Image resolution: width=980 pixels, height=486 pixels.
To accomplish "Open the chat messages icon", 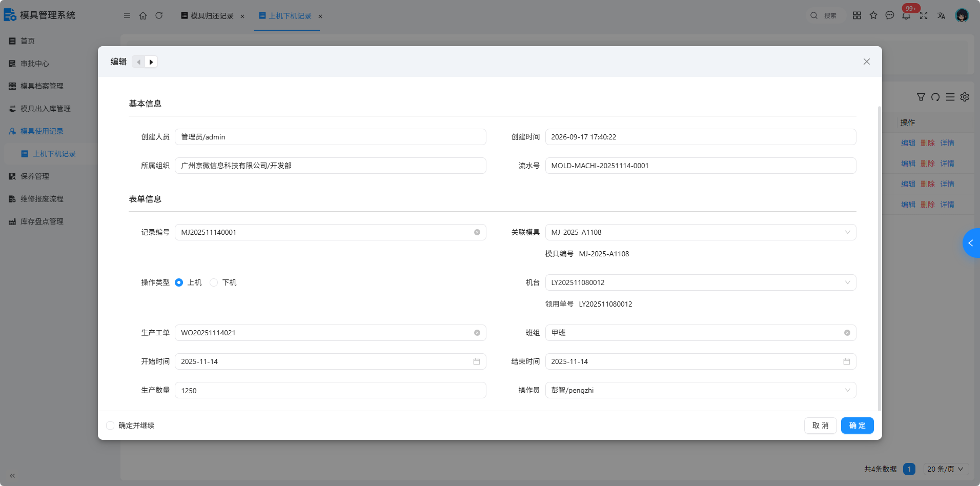I will (890, 15).
